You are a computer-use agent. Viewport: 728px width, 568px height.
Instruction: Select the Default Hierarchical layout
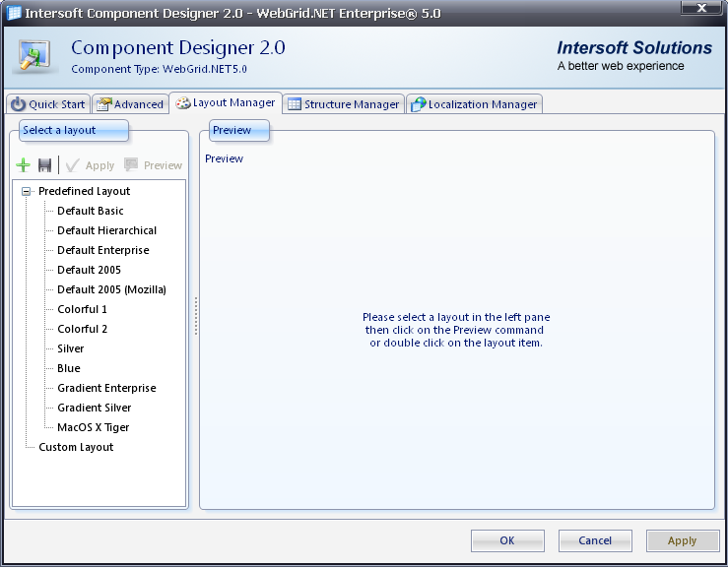tap(106, 230)
